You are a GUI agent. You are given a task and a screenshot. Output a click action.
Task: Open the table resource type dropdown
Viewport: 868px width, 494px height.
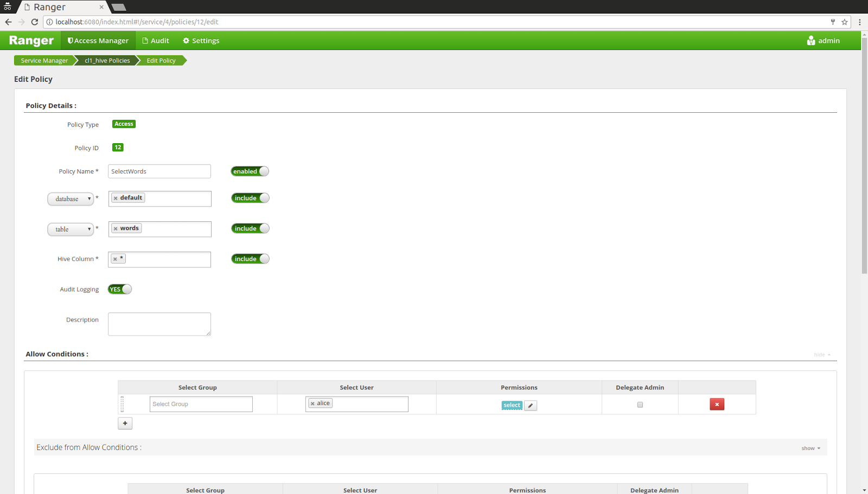[71, 229]
